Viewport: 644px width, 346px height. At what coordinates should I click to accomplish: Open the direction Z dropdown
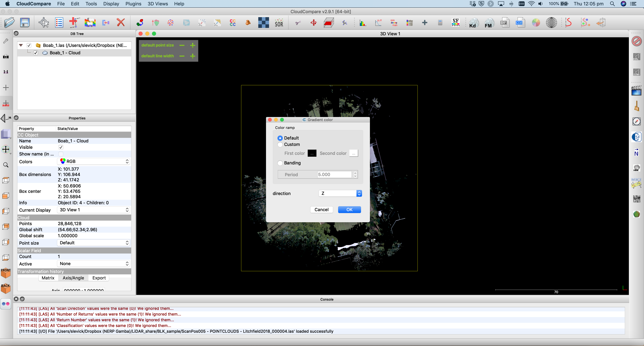340,193
